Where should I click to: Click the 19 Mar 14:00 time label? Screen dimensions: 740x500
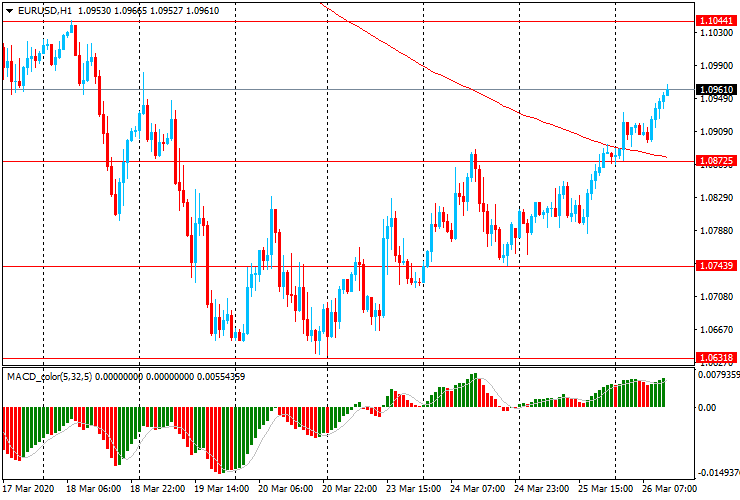point(221,489)
